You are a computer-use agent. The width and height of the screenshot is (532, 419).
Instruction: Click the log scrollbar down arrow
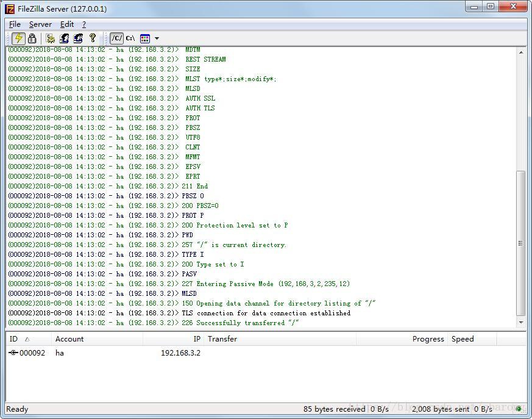521,322
